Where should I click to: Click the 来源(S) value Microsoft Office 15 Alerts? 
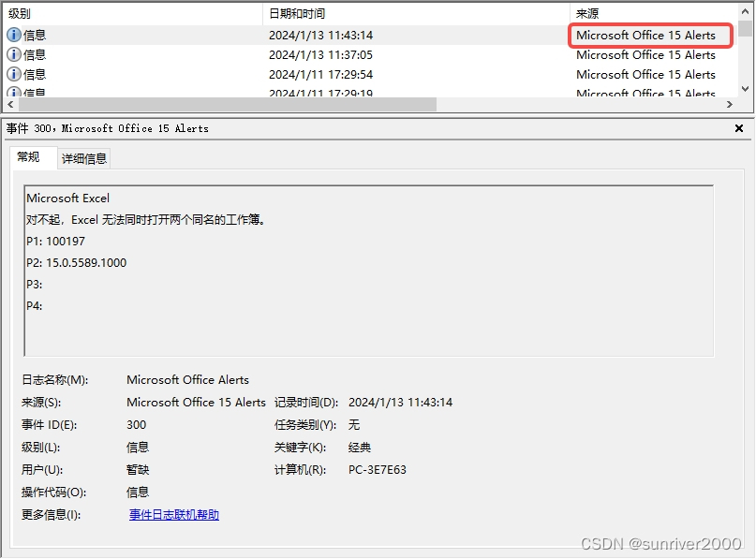[196, 403]
